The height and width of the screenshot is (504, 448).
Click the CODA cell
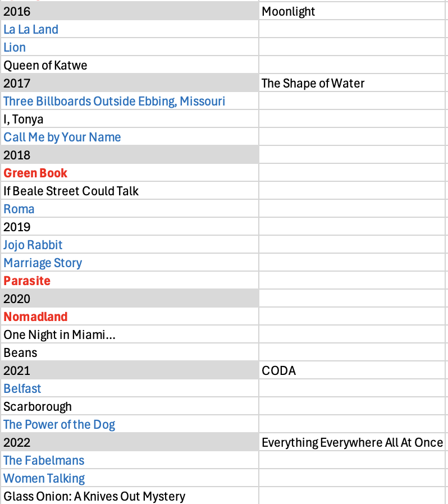(x=278, y=370)
